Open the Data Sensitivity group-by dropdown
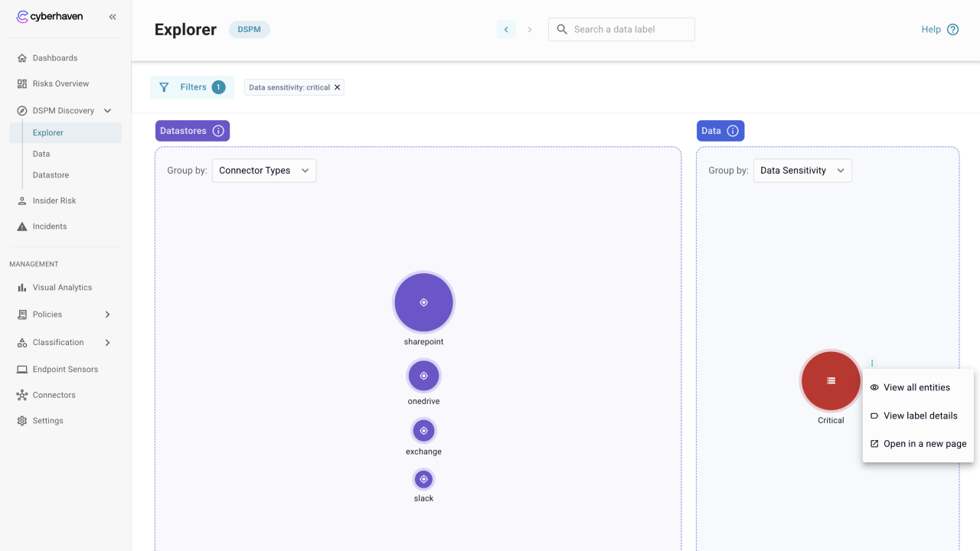 coord(802,171)
